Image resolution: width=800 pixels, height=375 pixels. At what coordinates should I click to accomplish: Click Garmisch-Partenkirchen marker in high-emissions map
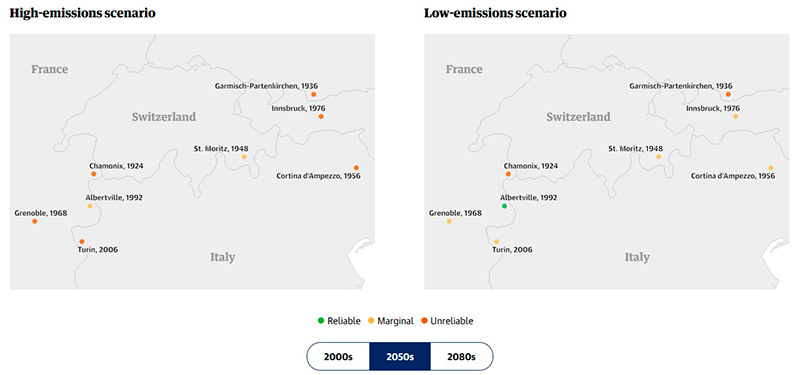tap(313, 94)
